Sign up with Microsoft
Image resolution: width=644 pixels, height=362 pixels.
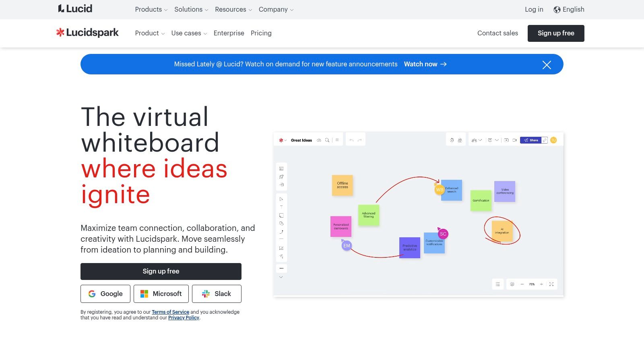point(161,294)
